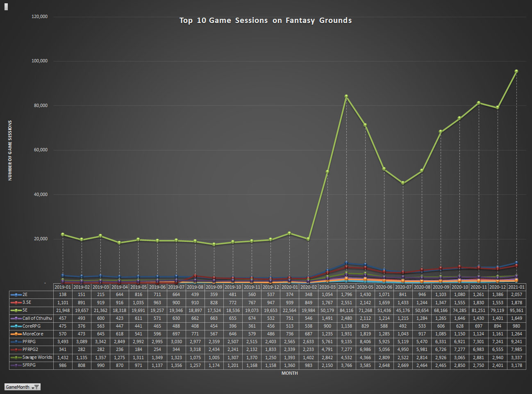Click the 120,000 axis label
Screen dimensions: 532x394
40,17
